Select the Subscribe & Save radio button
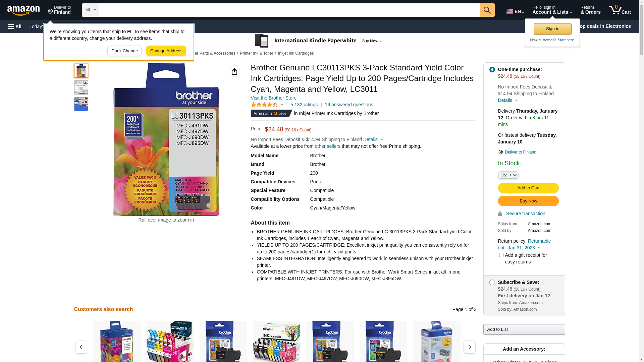The height and width of the screenshot is (362, 644). click(x=492, y=283)
